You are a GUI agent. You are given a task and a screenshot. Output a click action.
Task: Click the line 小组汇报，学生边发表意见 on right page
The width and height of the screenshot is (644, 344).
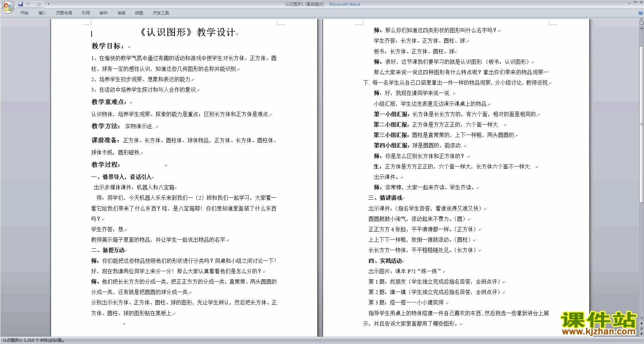coord(430,104)
